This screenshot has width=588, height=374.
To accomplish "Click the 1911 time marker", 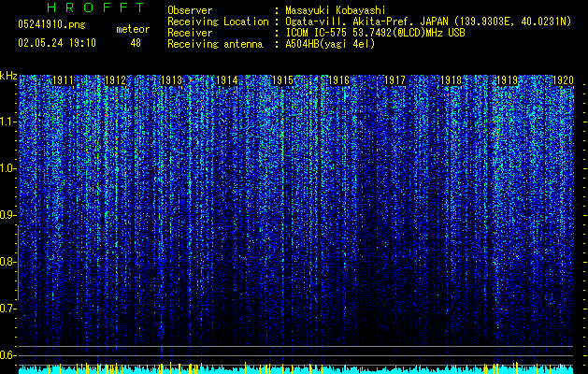I will (x=63, y=80).
